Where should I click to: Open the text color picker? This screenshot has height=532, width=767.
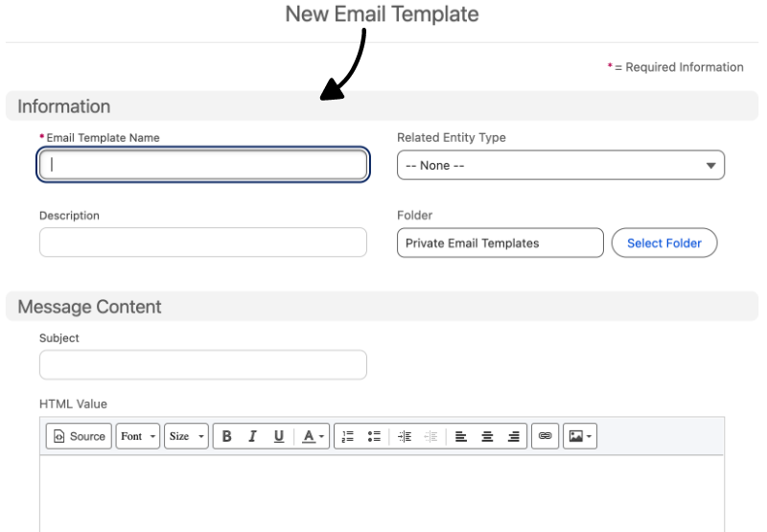[x=314, y=436]
